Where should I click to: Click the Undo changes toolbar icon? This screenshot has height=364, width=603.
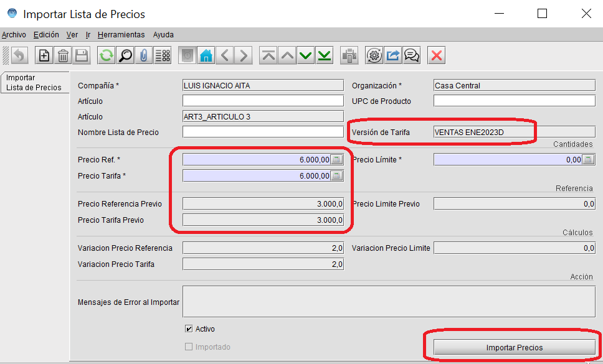click(19, 55)
